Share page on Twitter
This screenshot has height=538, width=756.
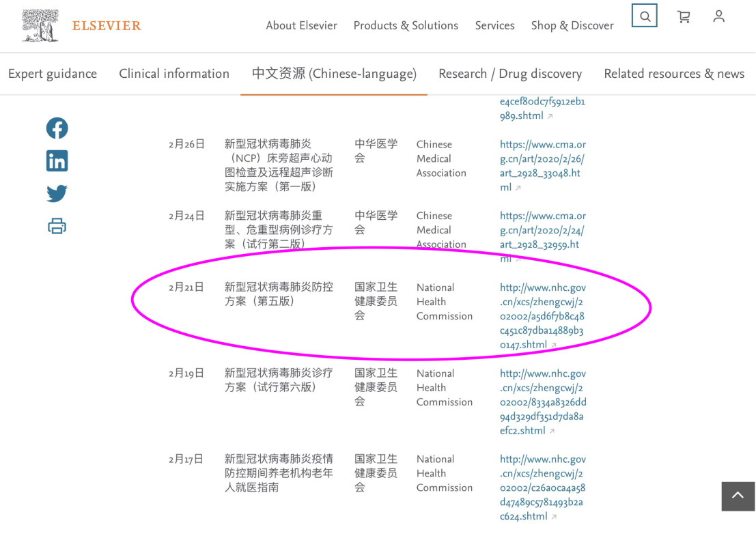[x=57, y=193]
